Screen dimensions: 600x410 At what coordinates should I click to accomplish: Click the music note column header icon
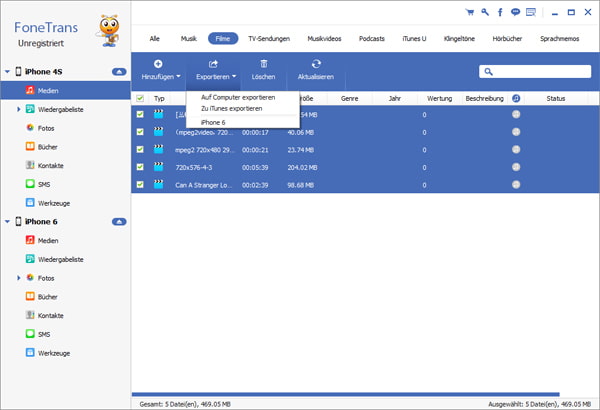click(516, 98)
